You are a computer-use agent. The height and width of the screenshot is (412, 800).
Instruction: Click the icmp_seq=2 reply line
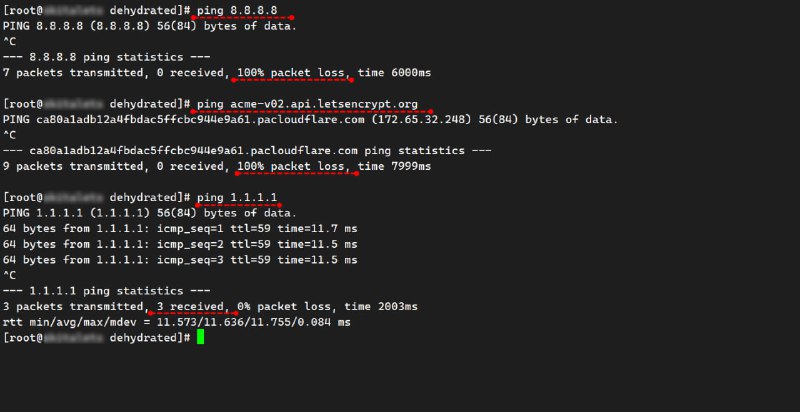(180, 245)
